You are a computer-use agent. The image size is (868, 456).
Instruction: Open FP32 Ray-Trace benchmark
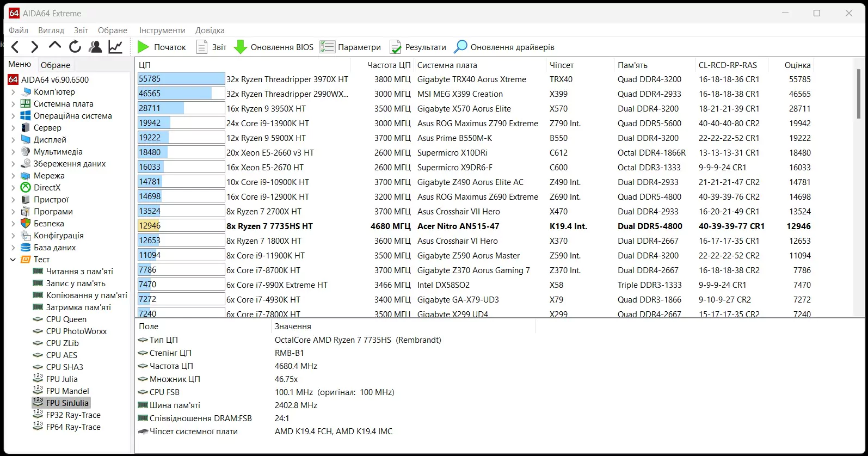tap(67, 415)
